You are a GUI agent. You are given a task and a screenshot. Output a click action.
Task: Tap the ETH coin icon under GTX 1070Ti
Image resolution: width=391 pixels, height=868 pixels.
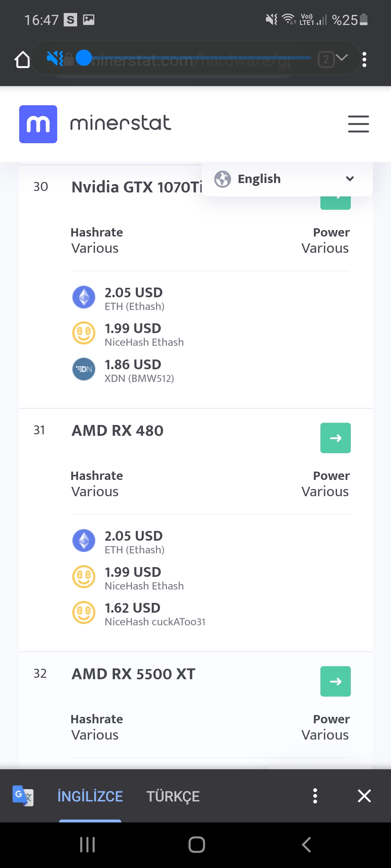[x=84, y=297]
